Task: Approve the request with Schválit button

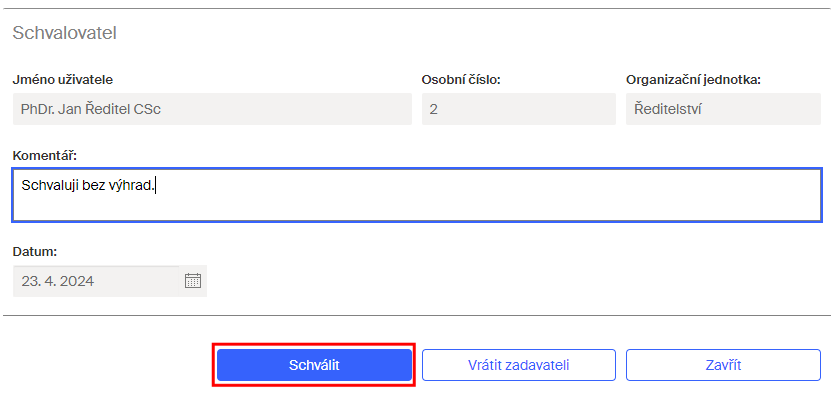Action: (314, 365)
